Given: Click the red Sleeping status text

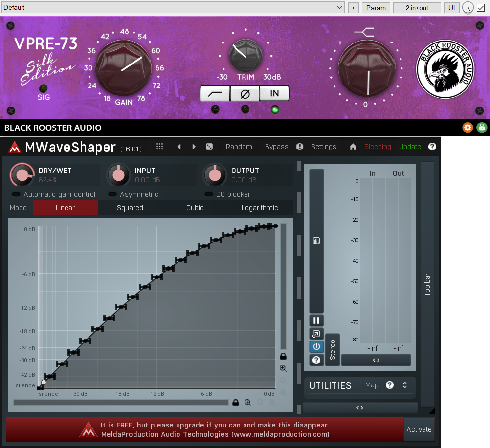Looking at the screenshot, I should click(378, 147).
